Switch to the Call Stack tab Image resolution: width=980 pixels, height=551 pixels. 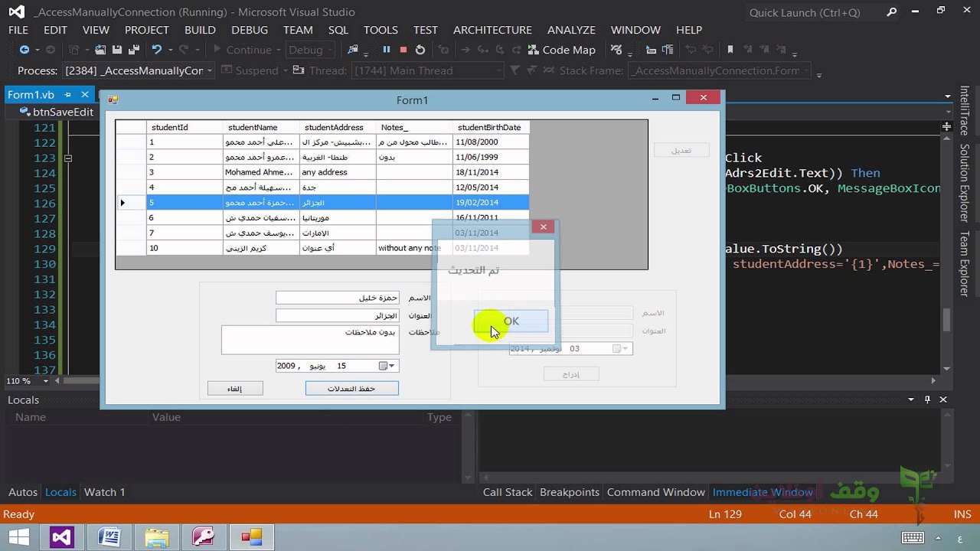pos(508,492)
